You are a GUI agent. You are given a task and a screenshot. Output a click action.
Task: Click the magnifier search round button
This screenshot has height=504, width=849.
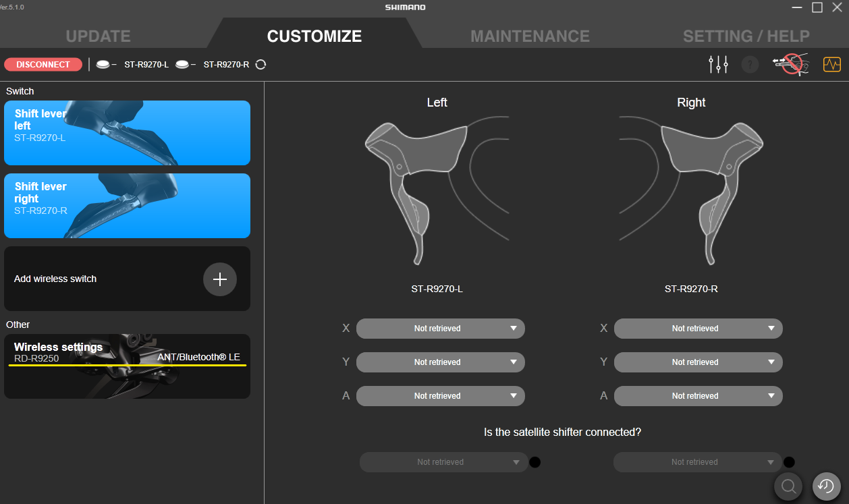point(788,486)
